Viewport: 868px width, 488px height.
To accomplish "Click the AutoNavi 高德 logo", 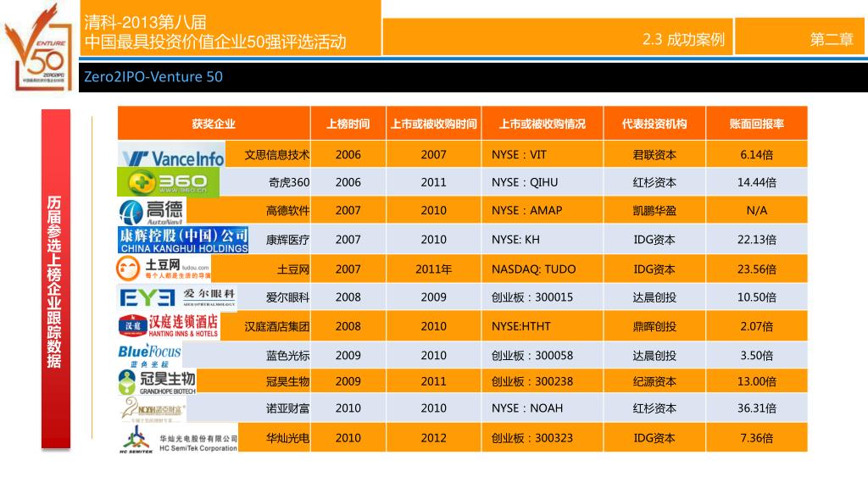I will click(x=152, y=211).
